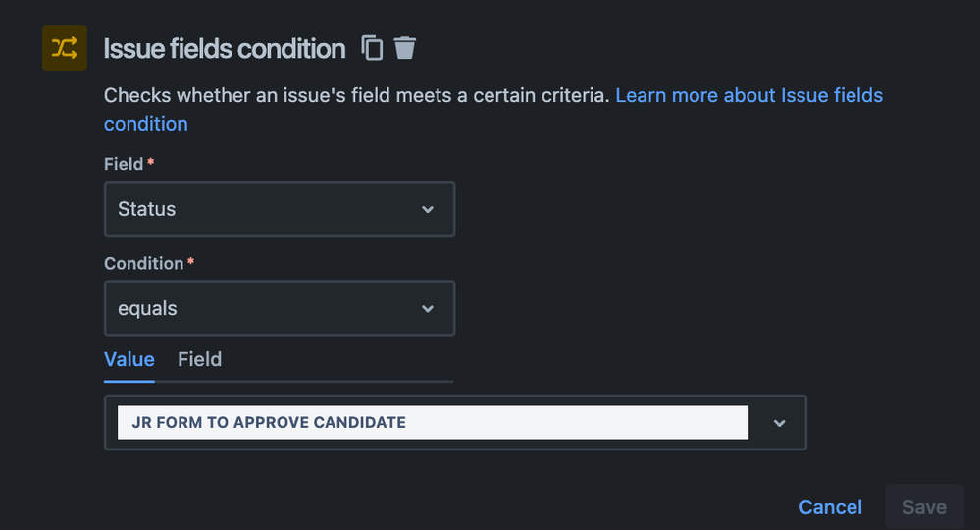Screen dimensions: 980x530
Task: Click the JR FORM TO APPROVE CANDIDATE lozenge
Action: [x=434, y=422]
